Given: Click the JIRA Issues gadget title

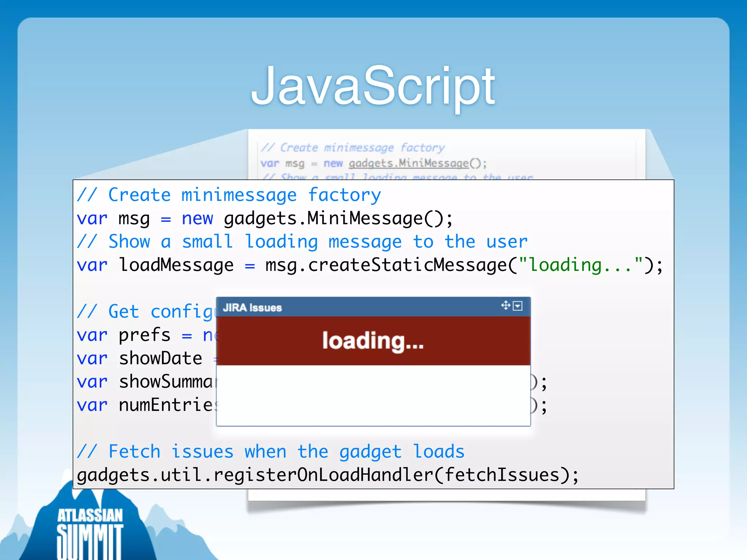Looking at the screenshot, I should tap(252, 308).
